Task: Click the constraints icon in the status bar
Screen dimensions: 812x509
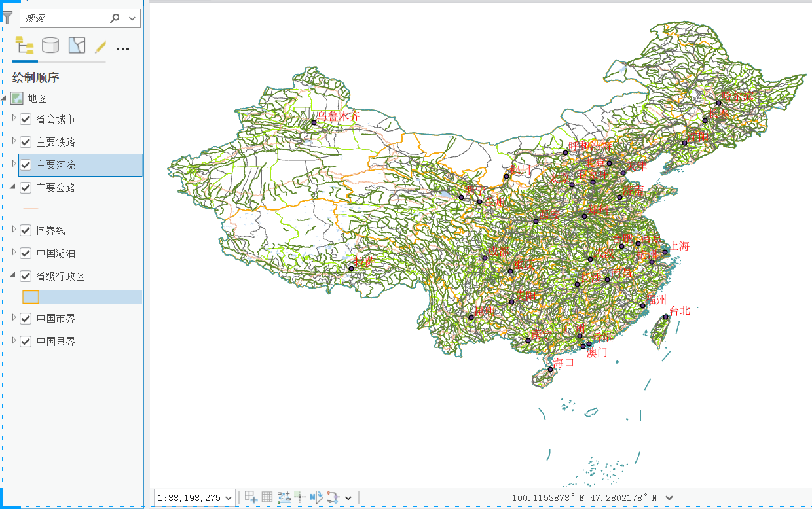Action: pyautogui.click(x=284, y=497)
